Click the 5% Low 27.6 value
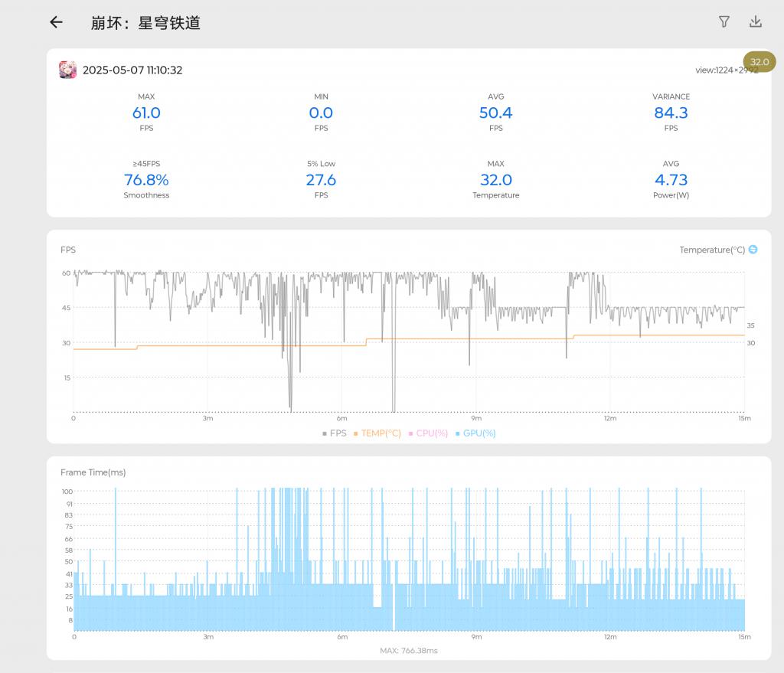Viewport: 784px width, 673px height. pyautogui.click(x=321, y=179)
